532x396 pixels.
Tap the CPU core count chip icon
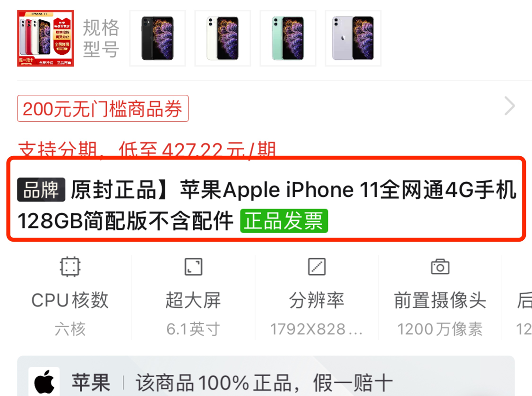(70, 267)
